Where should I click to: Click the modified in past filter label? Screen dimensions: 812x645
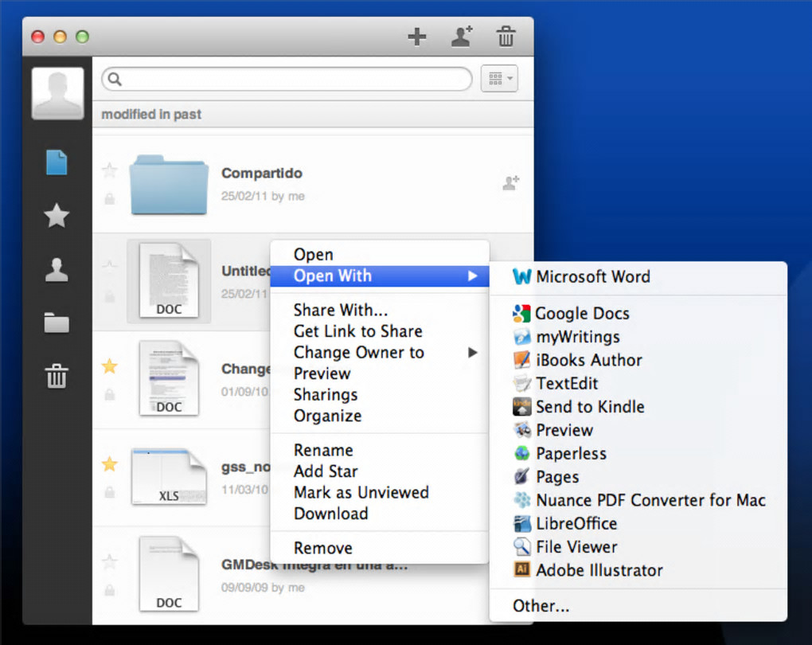151,114
